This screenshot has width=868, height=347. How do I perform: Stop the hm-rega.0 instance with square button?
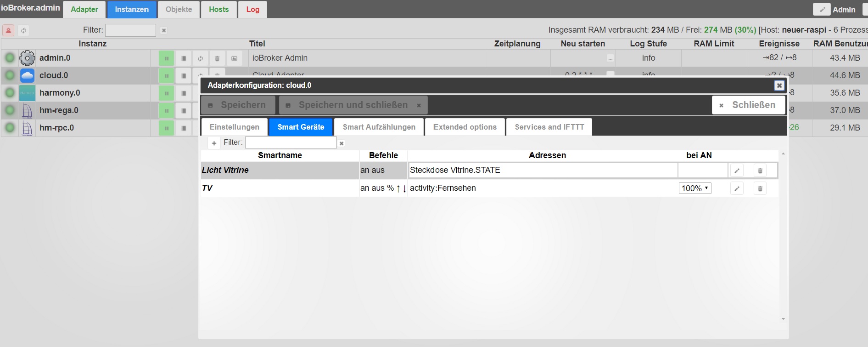(184, 111)
